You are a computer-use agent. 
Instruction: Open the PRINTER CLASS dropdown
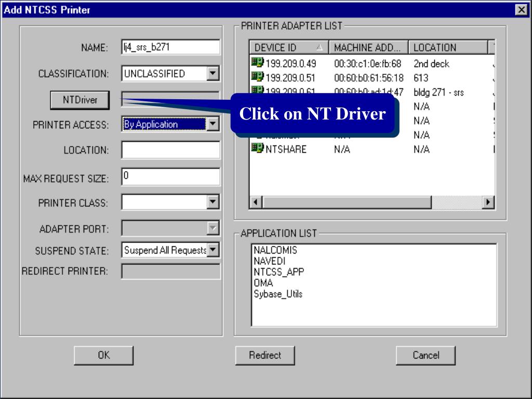(x=212, y=202)
